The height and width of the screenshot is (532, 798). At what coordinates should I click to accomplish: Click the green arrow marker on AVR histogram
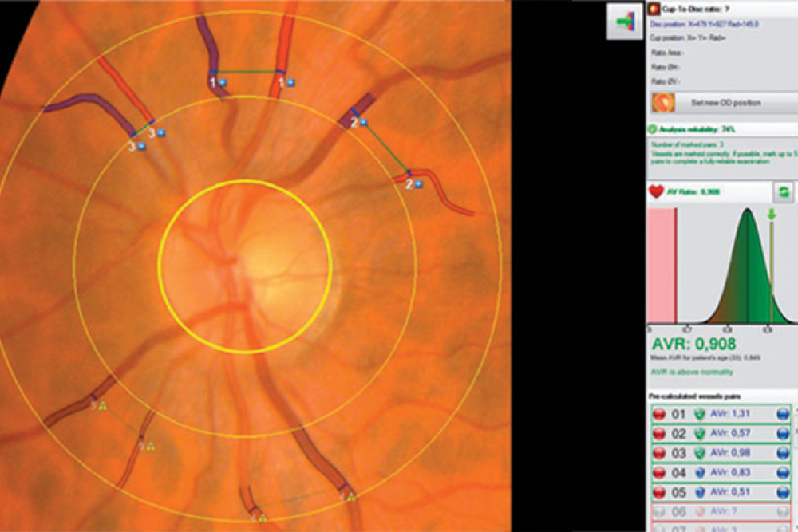point(771,215)
